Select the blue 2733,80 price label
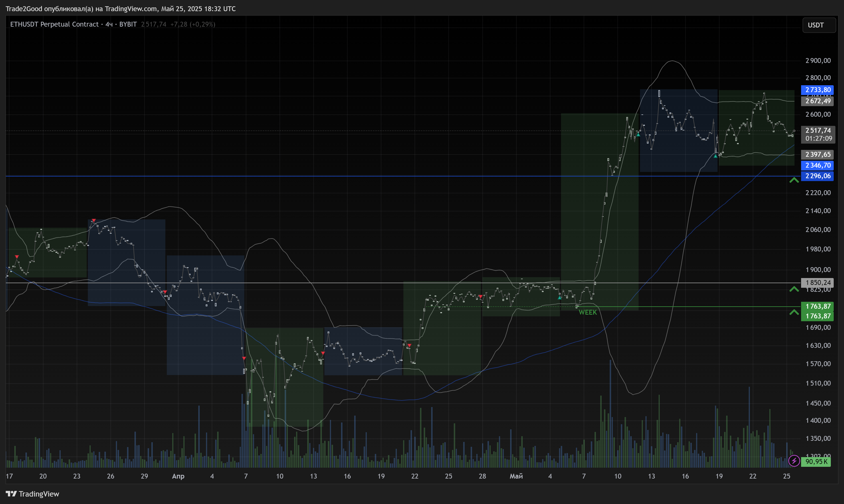Viewport: 844px width, 504px height. 817,90
